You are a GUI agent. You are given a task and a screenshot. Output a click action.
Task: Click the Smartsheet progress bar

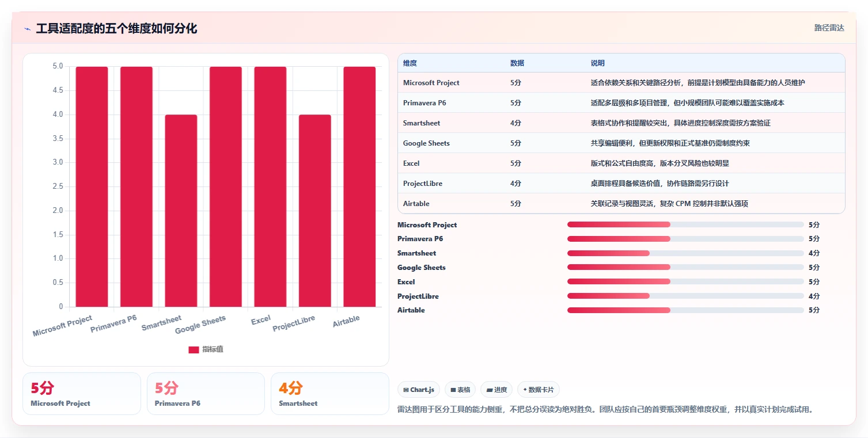(x=685, y=253)
